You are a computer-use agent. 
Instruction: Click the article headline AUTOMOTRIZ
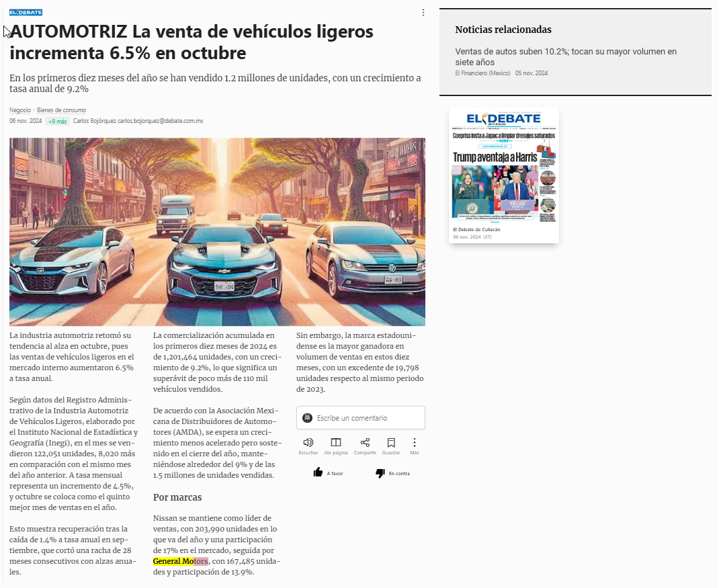pyautogui.click(x=192, y=42)
